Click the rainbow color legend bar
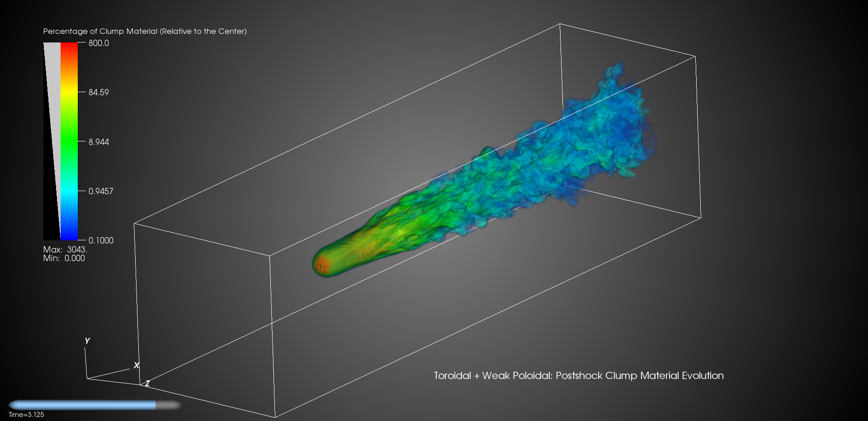868x421 pixels. pyautogui.click(x=69, y=141)
